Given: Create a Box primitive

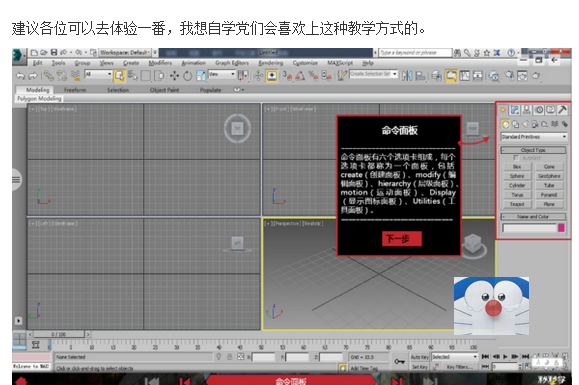Looking at the screenshot, I should click(x=517, y=167).
